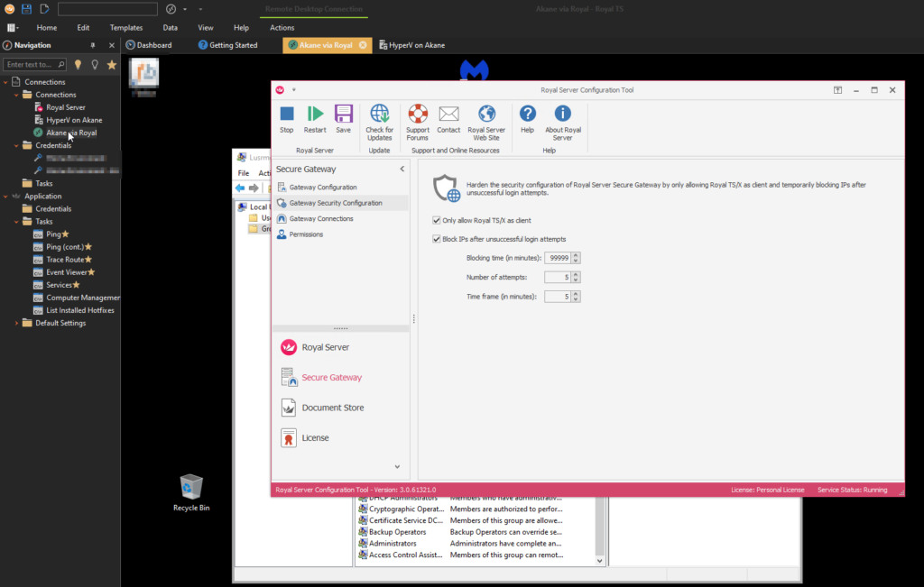
Task: Save document from the title bar icon
Action: coord(26,9)
